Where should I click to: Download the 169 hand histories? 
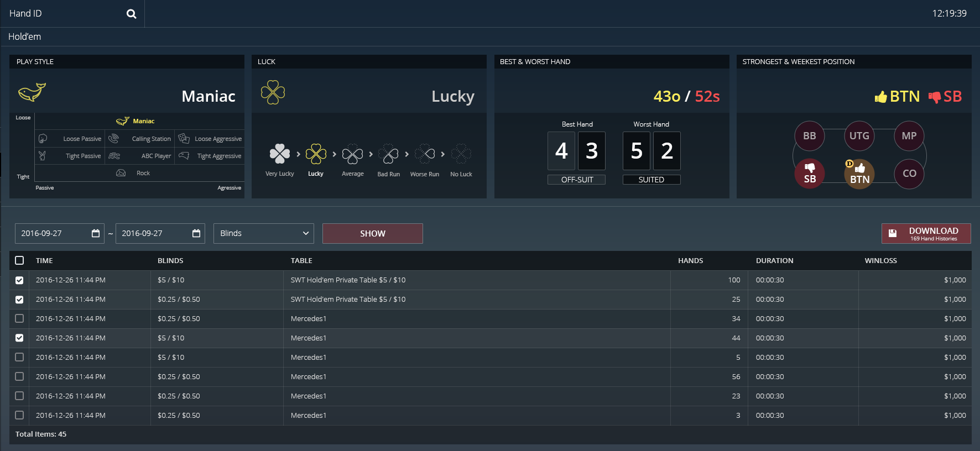(x=926, y=233)
